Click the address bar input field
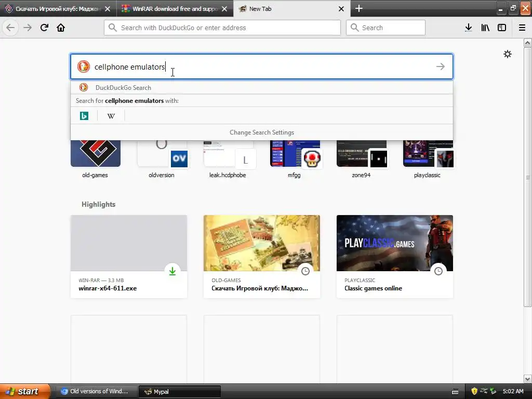Viewport: 532px width, 399px height. (222, 28)
